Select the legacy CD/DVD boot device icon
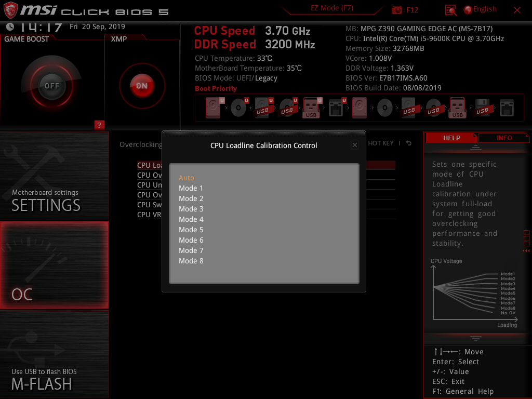Image resolution: width=532 pixels, height=399 pixels. [385, 108]
